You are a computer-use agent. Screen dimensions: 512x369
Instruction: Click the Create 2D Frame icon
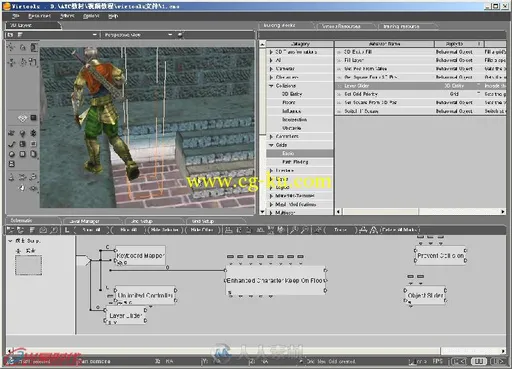pyautogui.click(x=33, y=144)
